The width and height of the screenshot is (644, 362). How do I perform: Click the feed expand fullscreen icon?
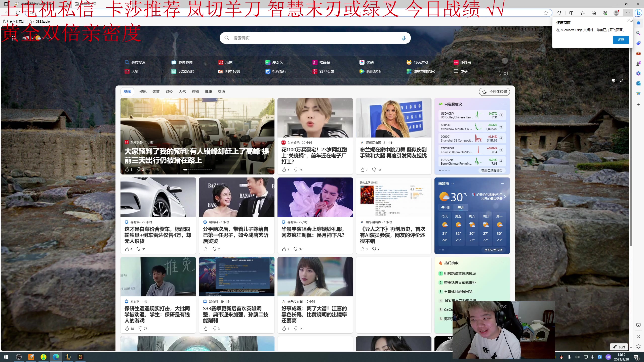622,81
